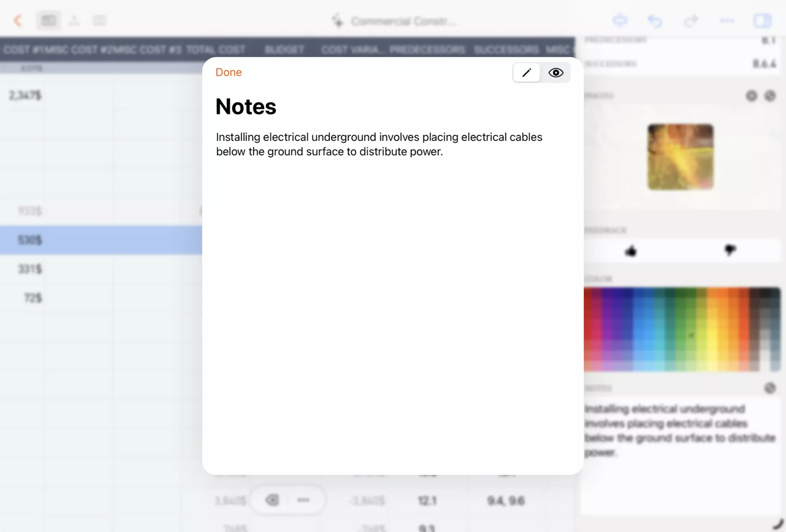This screenshot has height=532, width=786.
Task: Select the pencil edit icon in Notes dialog
Action: pos(526,73)
